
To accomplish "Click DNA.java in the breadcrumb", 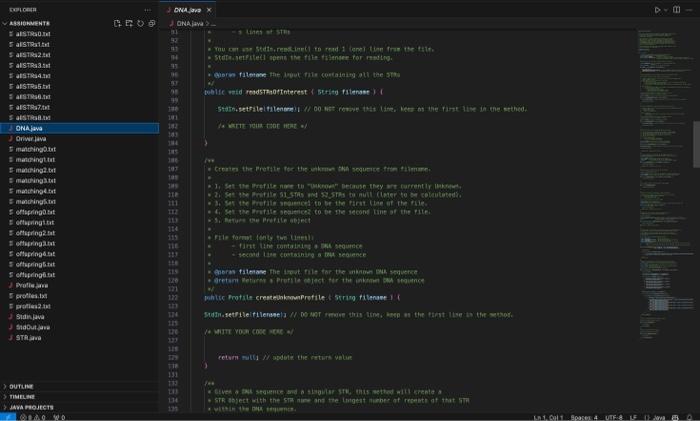I will (190, 23).
